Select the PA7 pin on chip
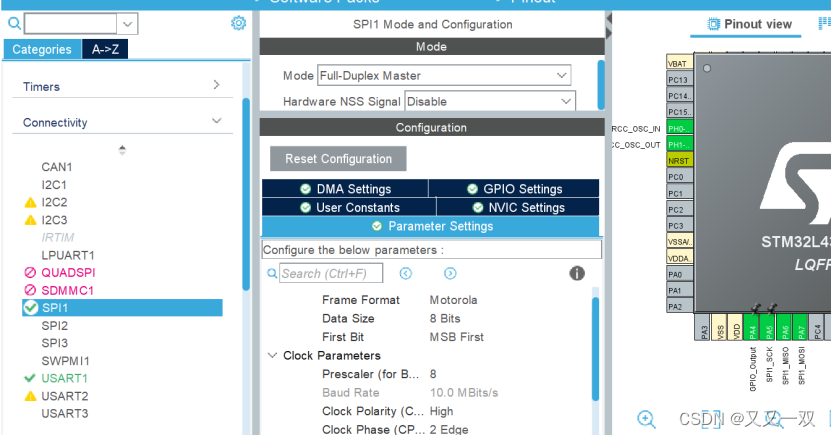831x436 pixels. [801, 327]
